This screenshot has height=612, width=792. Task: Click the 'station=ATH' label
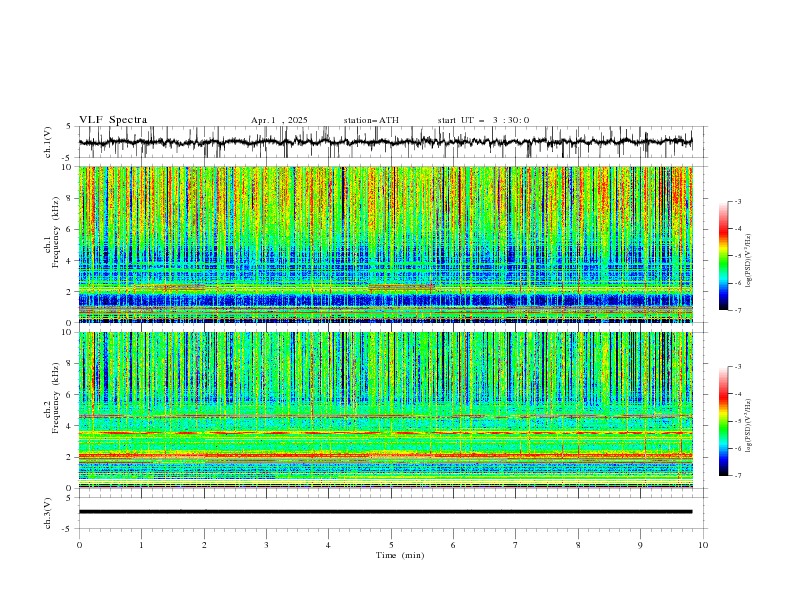[x=371, y=120]
